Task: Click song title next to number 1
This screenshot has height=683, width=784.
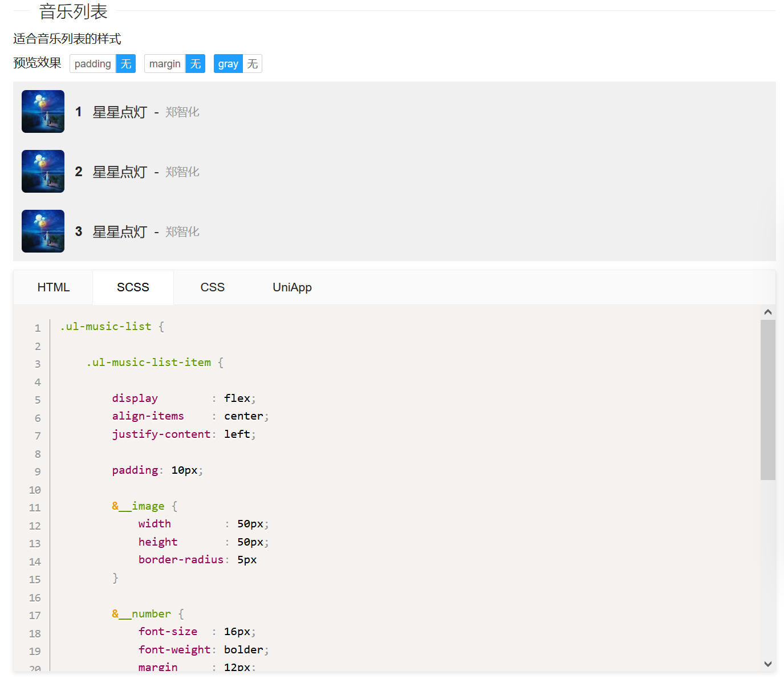Action: pyautogui.click(x=120, y=112)
